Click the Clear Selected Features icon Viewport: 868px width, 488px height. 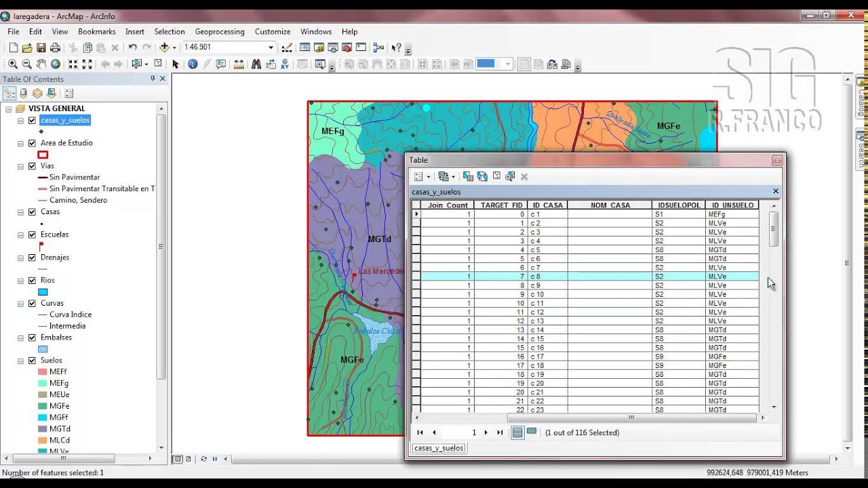158,64
